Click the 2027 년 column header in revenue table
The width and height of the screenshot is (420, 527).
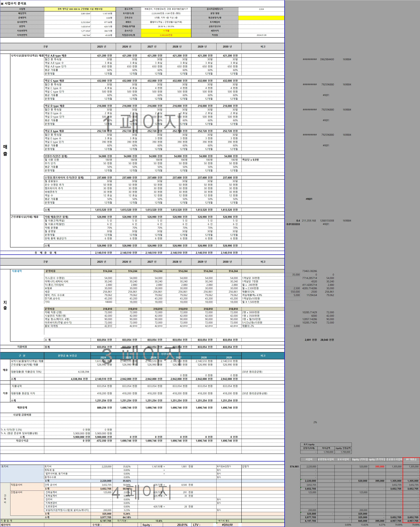152,47
